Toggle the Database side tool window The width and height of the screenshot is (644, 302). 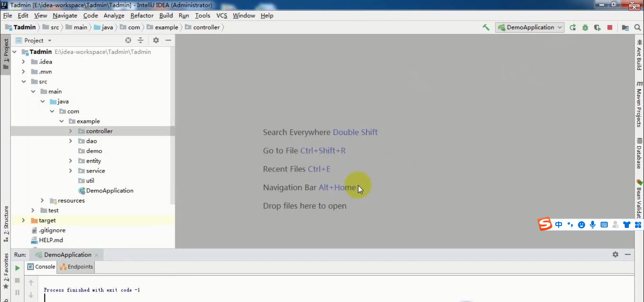point(639,153)
